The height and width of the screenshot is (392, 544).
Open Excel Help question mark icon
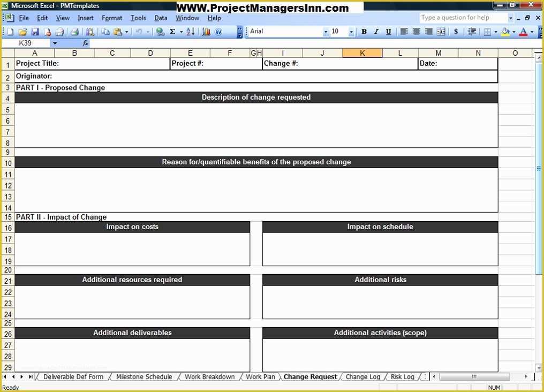click(218, 32)
